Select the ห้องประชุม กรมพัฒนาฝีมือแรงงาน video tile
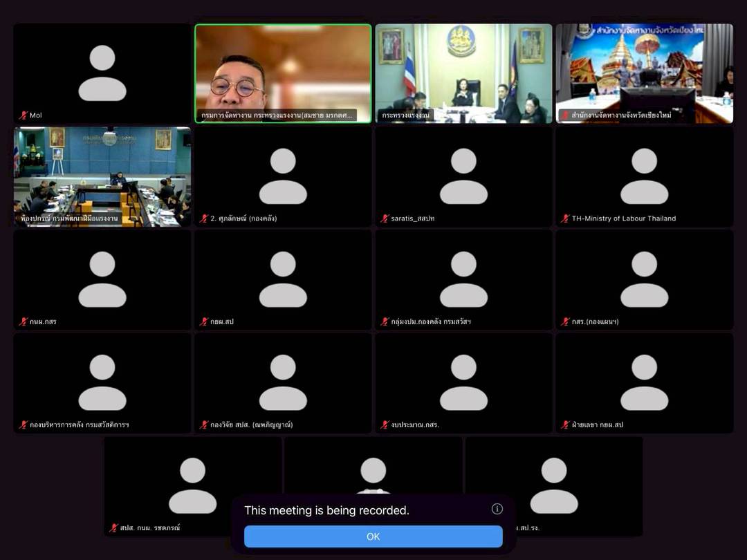747x560 pixels. click(102, 176)
